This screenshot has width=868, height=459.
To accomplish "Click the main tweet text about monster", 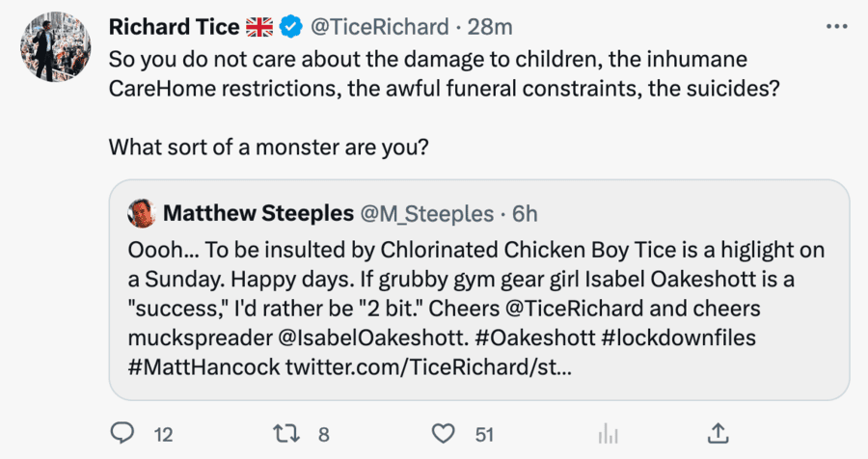I will point(269,148).
